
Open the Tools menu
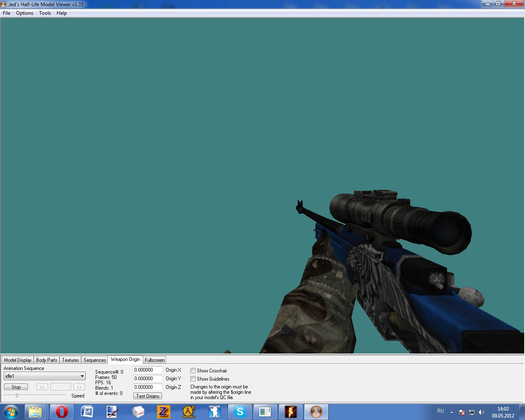(45, 13)
